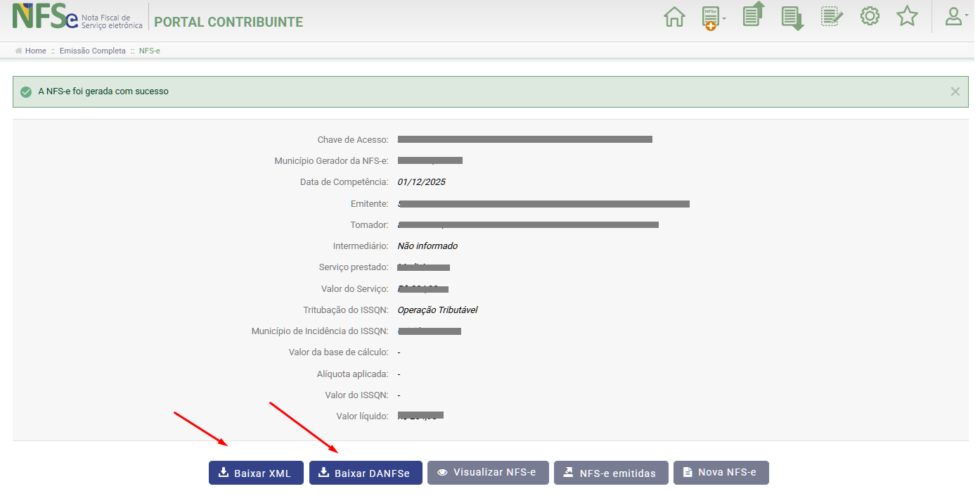Open the new NFS-e emission dropdown
The height and width of the screenshot is (503, 980).
713,18
